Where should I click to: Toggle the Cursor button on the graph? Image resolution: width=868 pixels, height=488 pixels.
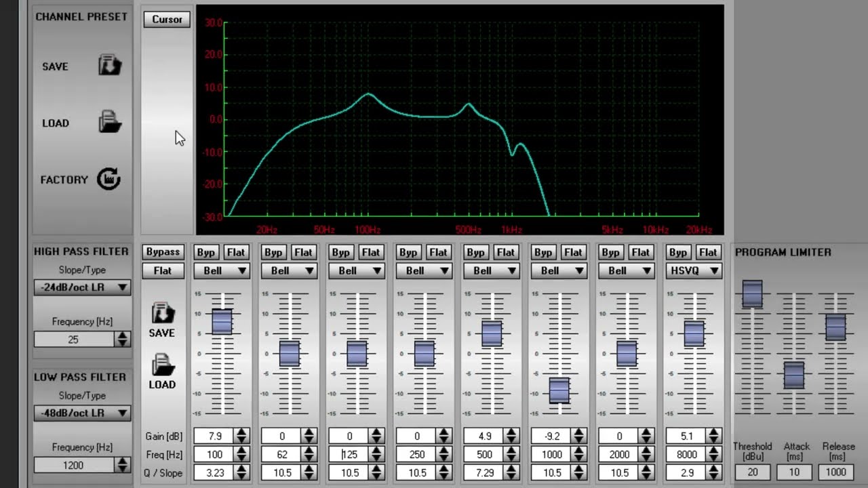click(x=167, y=19)
